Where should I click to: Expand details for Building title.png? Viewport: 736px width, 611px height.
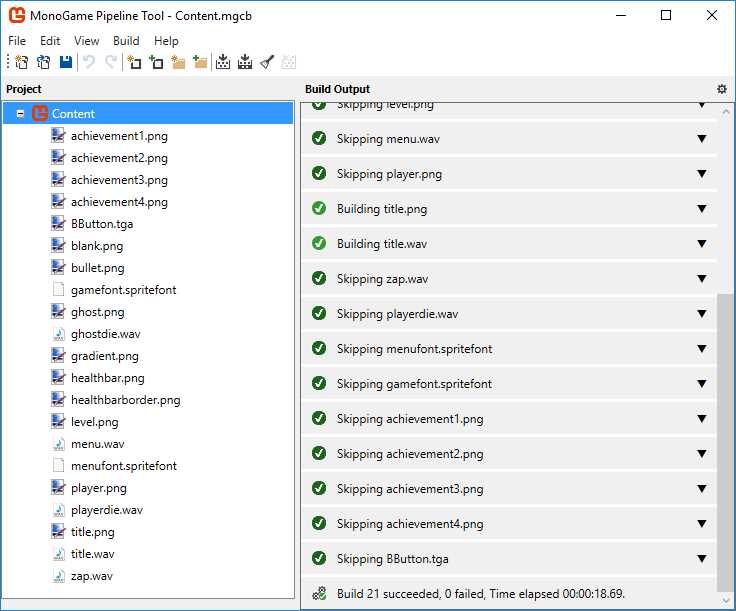(702, 208)
